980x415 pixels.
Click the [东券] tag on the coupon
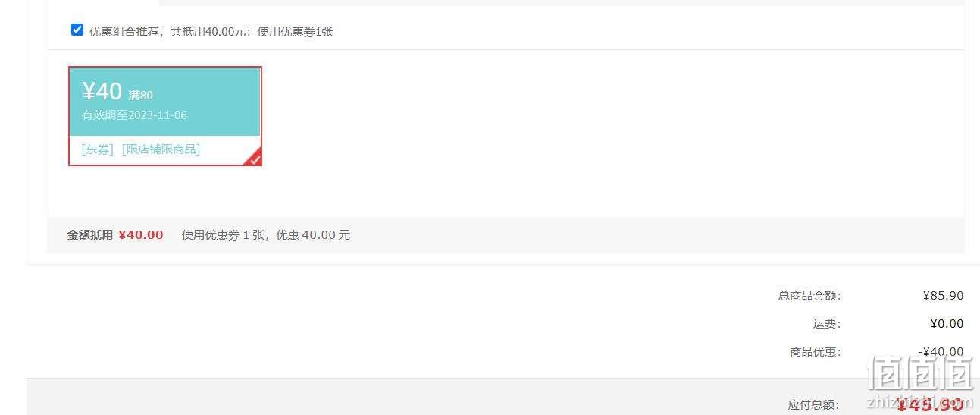click(x=98, y=149)
